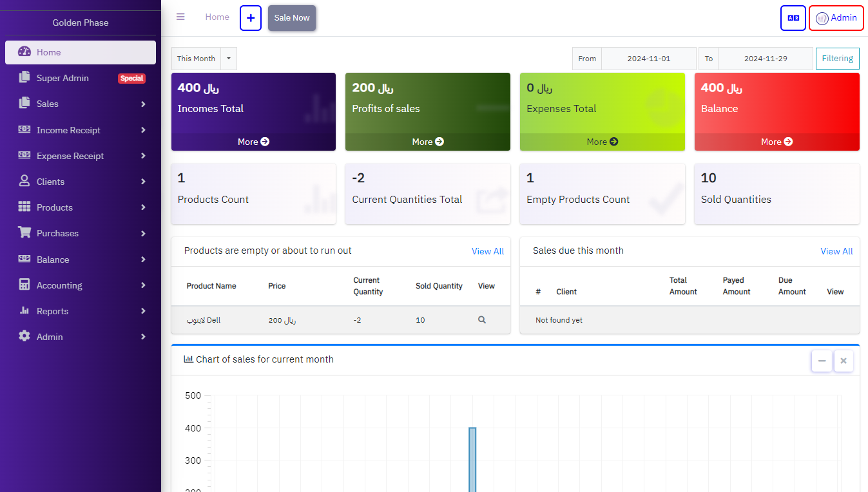View Dell product with magnifier icon
Viewport: 868px width, 492px height.
(482, 320)
